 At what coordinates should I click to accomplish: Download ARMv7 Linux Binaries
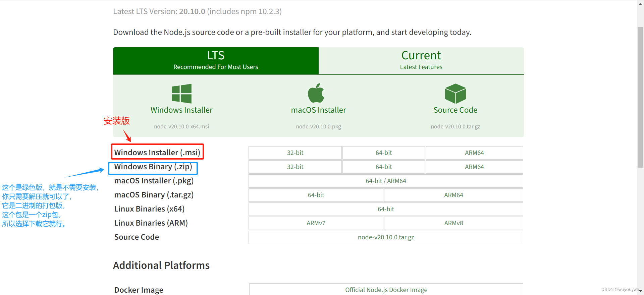point(316,223)
